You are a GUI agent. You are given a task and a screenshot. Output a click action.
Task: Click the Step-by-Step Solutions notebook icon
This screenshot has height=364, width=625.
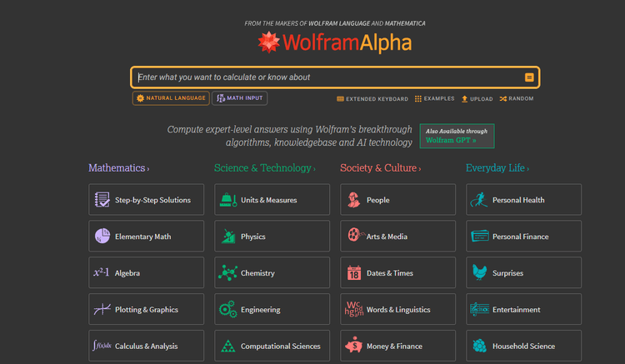tap(102, 200)
